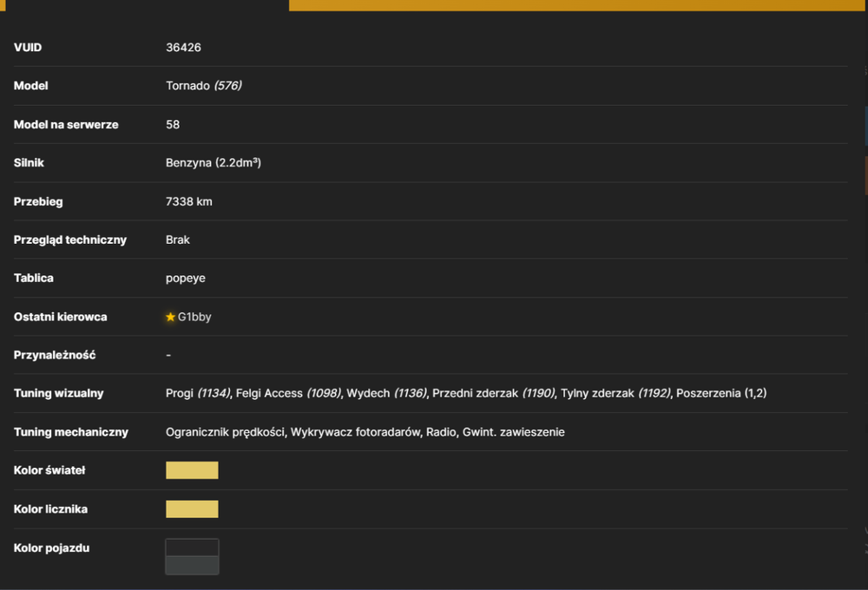Click the Przedni zderzak (1190) entry

[x=493, y=394]
